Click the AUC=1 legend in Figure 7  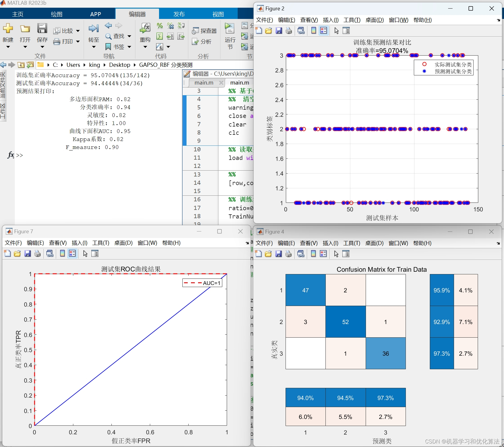click(x=202, y=283)
